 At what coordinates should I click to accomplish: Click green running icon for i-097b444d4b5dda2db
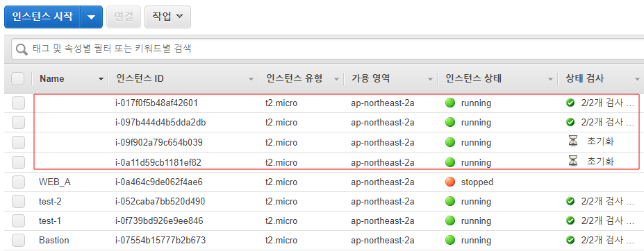(450, 122)
